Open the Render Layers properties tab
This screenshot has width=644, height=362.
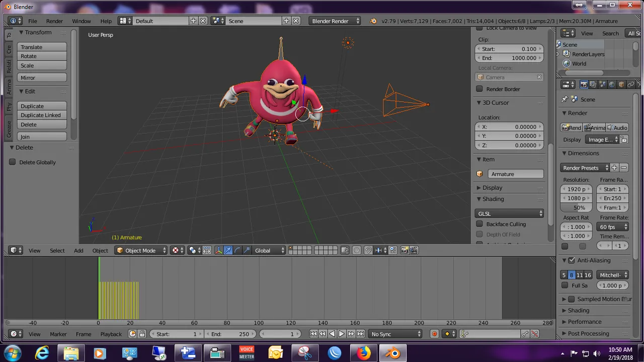pos(593,85)
